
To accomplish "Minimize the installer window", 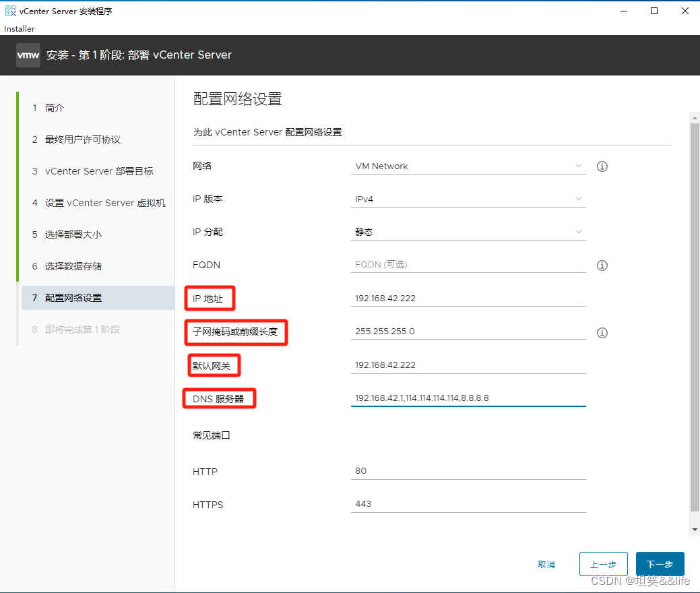I will point(624,11).
